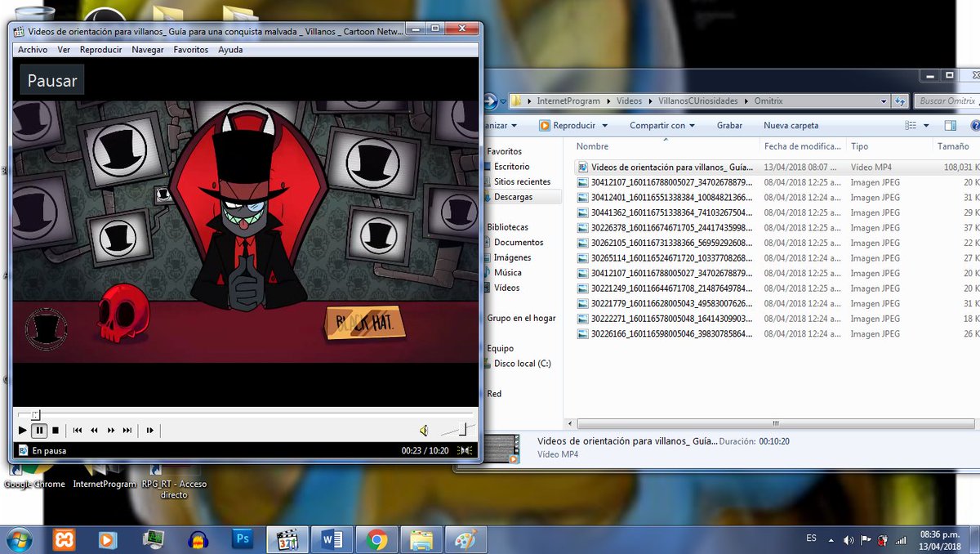
Task: Open the view options dropdown arrow
Action: 926,126
